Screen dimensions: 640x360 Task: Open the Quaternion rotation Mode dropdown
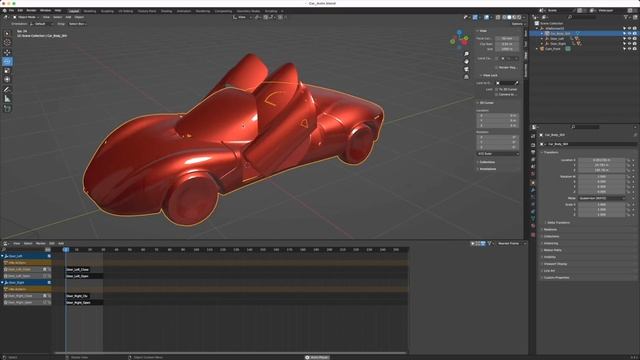601,198
